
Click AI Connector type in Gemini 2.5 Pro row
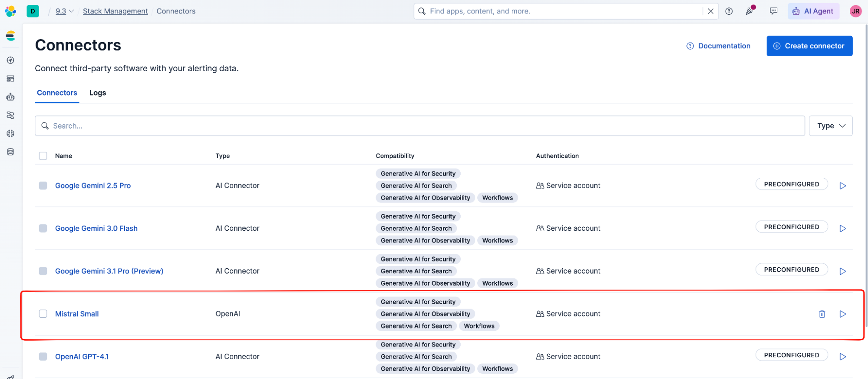click(x=238, y=186)
